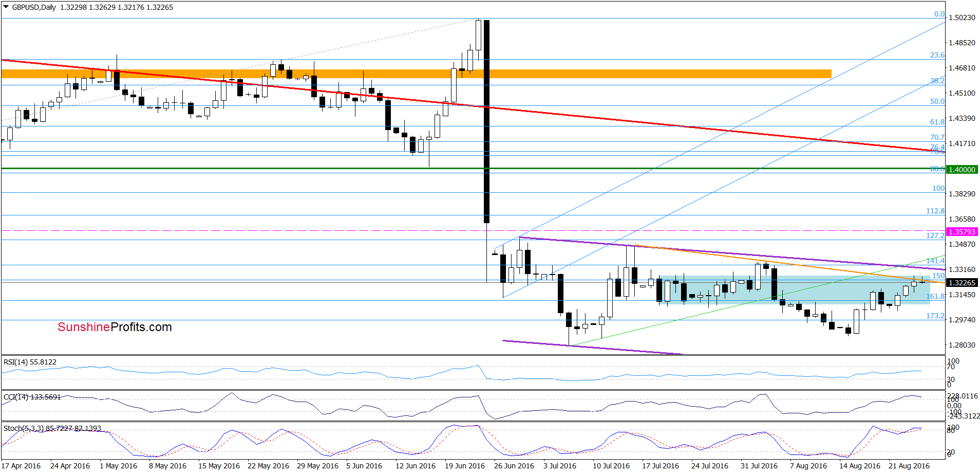980x473 pixels.
Task: Click the green 1.40000 price label
Action: [x=962, y=170]
